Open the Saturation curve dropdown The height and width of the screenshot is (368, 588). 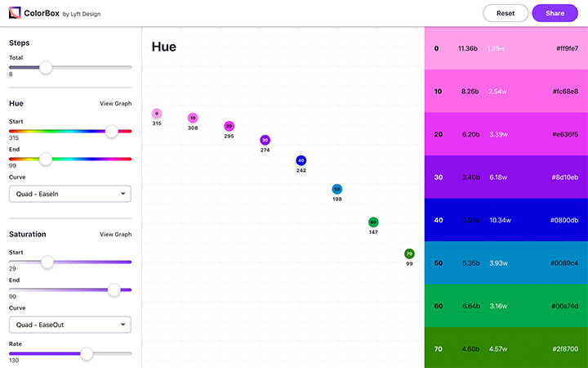point(69,325)
